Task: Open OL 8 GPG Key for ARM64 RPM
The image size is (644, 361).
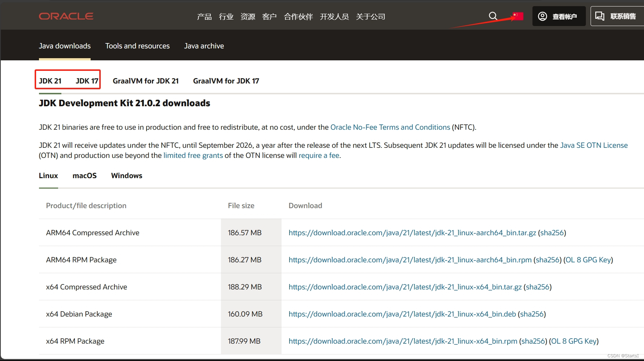Action: click(x=588, y=260)
